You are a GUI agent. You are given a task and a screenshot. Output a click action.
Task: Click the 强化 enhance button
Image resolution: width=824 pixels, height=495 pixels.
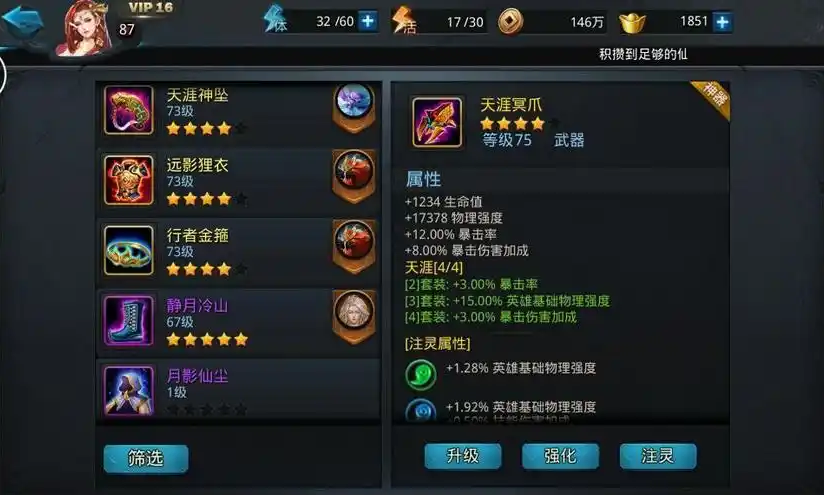pyautogui.click(x=560, y=456)
